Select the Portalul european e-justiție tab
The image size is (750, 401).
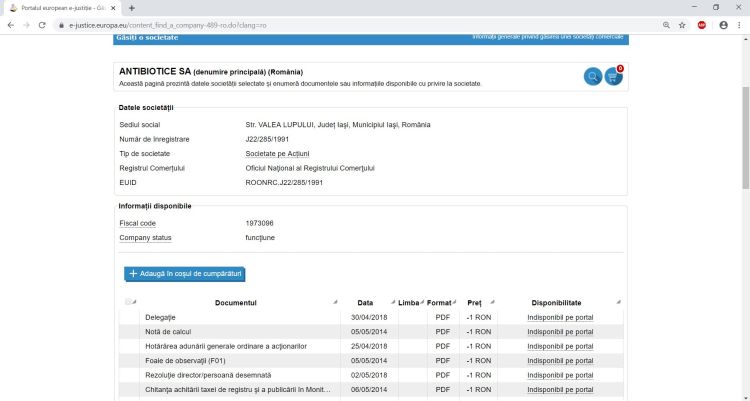[60, 8]
